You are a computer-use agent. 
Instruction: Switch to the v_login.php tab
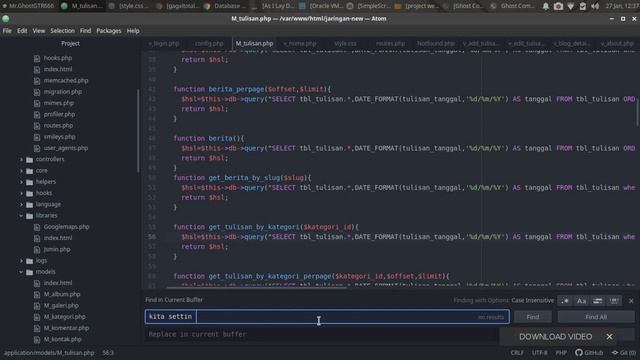pyautogui.click(x=164, y=43)
